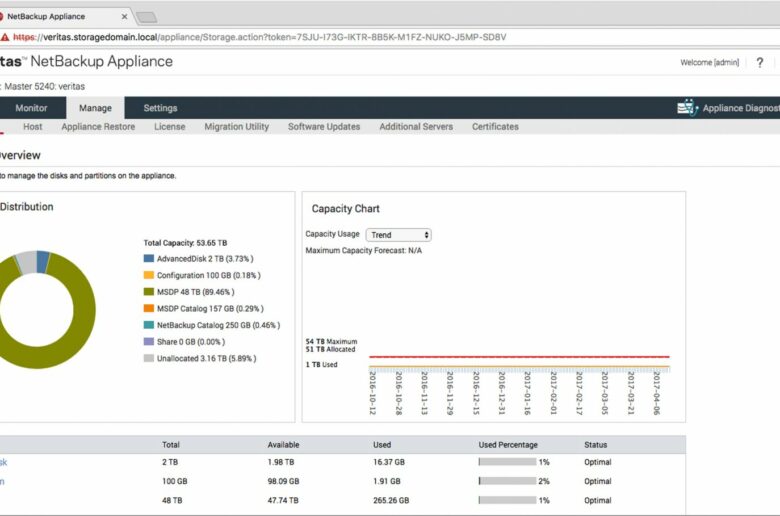The width and height of the screenshot is (780, 516).
Task: Click the 2016-10-12 chart date label
Action: click(373, 393)
